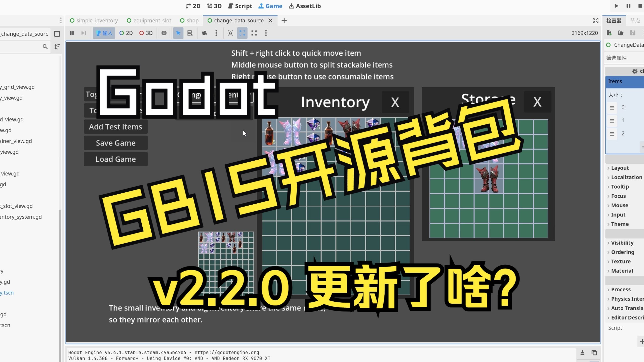The width and height of the screenshot is (644, 362).
Task: Close the change_data_source scene tab
Action: click(270, 20)
